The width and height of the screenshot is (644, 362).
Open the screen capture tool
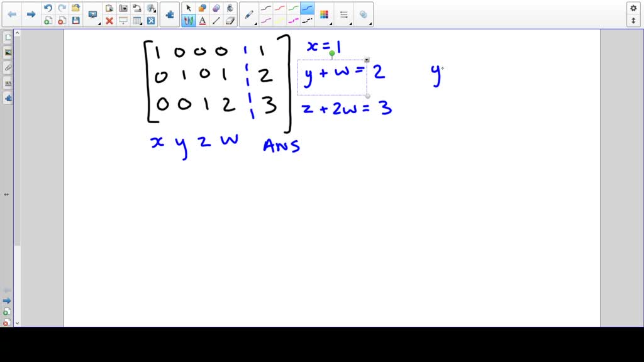[123, 8]
